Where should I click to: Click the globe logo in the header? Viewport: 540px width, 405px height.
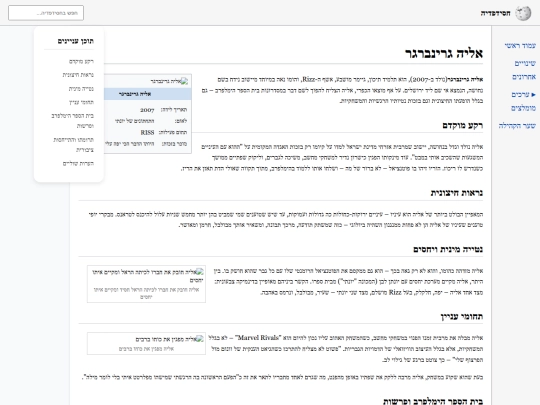pyautogui.click(x=523, y=13)
